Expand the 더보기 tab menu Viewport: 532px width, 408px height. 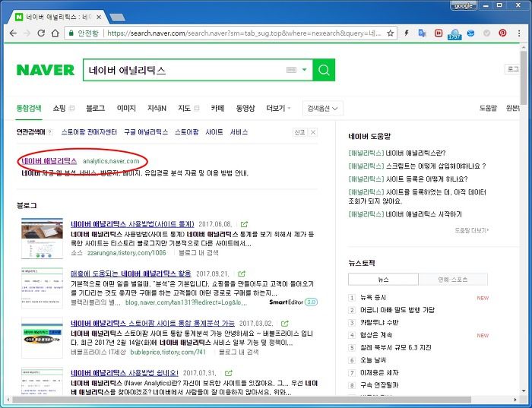pyautogui.click(x=279, y=108)
